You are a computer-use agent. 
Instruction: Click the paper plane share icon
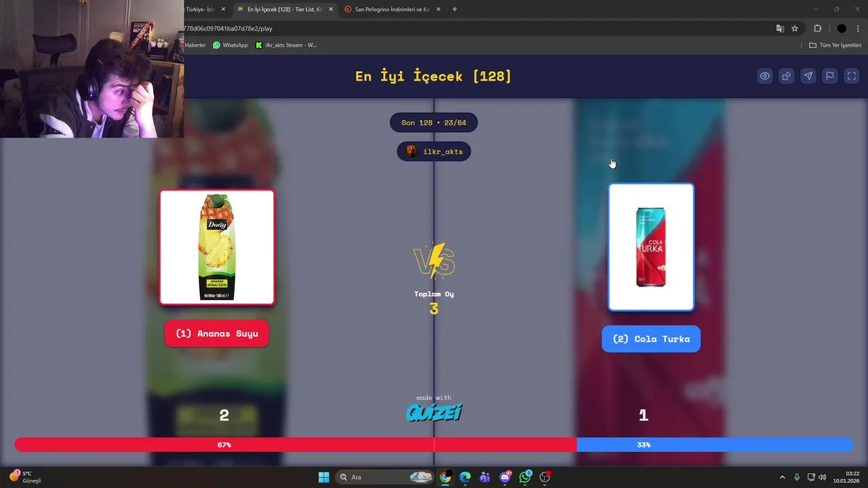click(x=808, y=76)
